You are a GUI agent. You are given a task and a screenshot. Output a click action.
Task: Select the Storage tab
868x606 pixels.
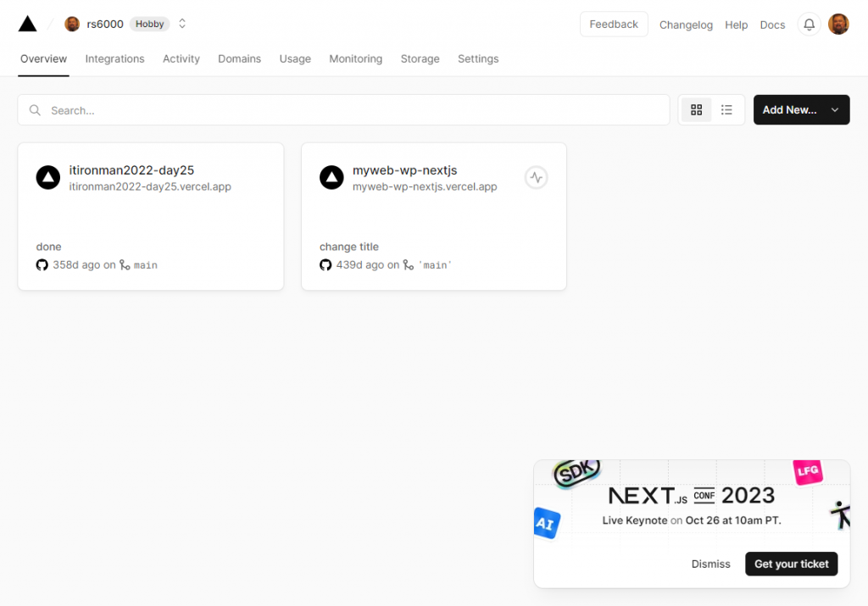(x=420, y=58)
